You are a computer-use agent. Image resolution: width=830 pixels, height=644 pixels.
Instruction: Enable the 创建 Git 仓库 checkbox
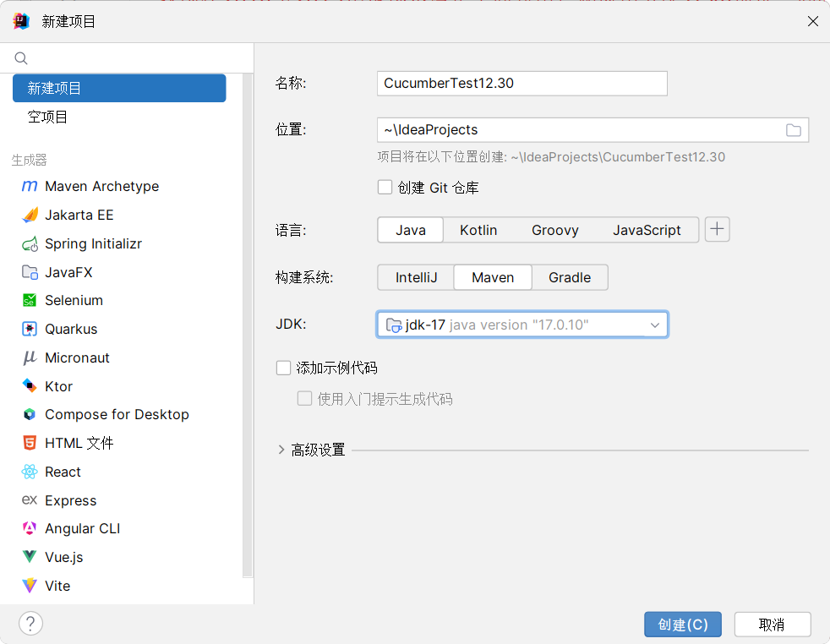pyautogui.click(x=385, y=188)
